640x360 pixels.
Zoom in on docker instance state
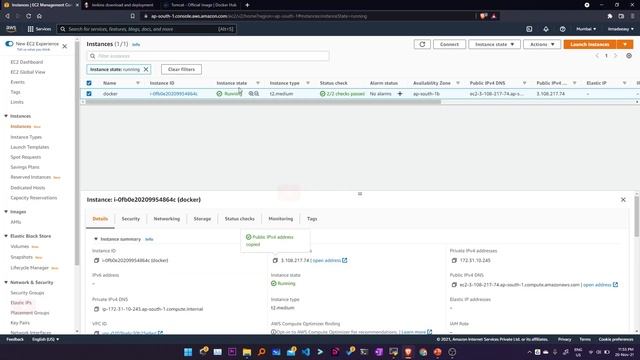251,93
